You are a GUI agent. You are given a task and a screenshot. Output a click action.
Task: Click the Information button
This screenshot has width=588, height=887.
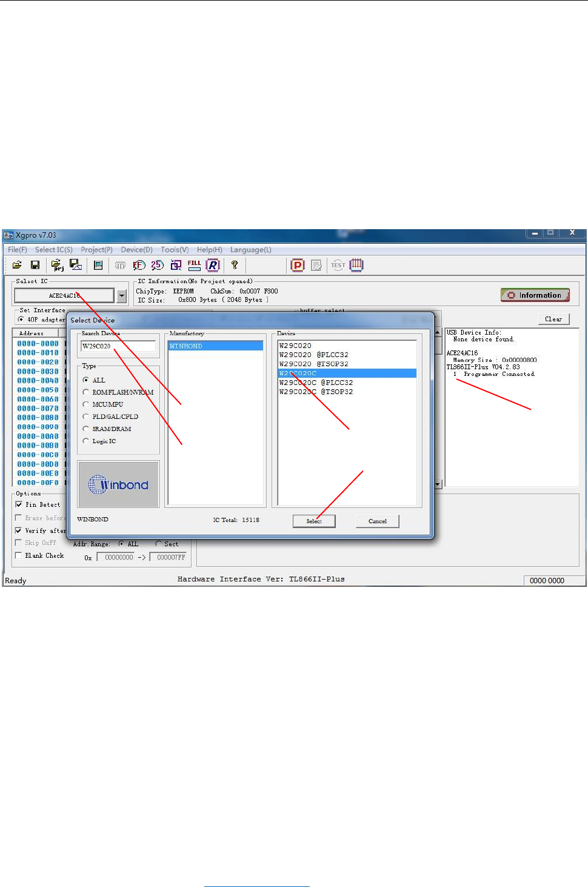pos(535,295)
